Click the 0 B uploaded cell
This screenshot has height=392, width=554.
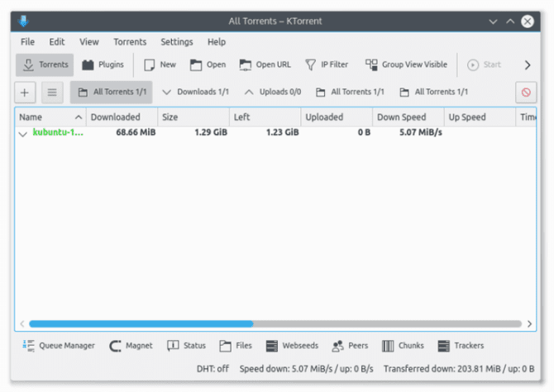point(364,132)
